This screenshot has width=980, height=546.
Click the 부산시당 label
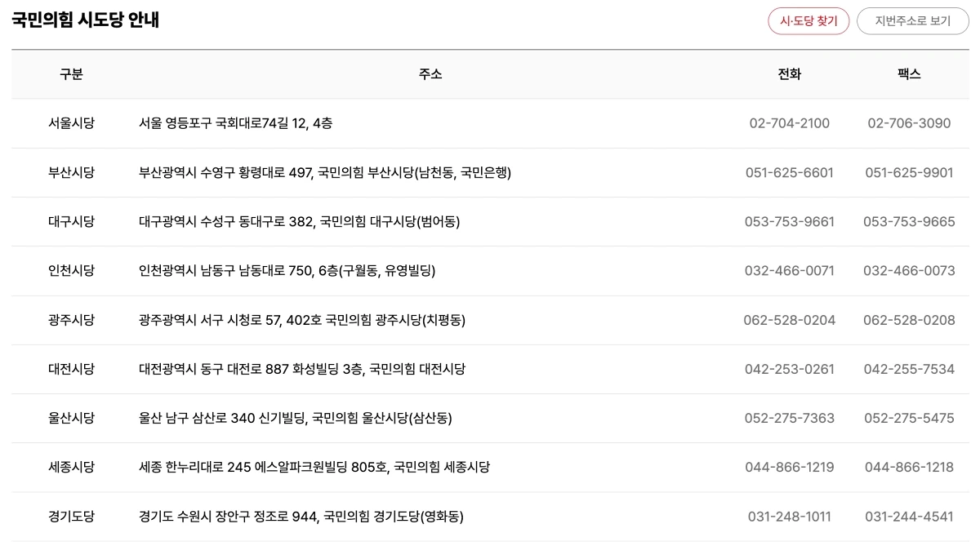coord(72,172)
